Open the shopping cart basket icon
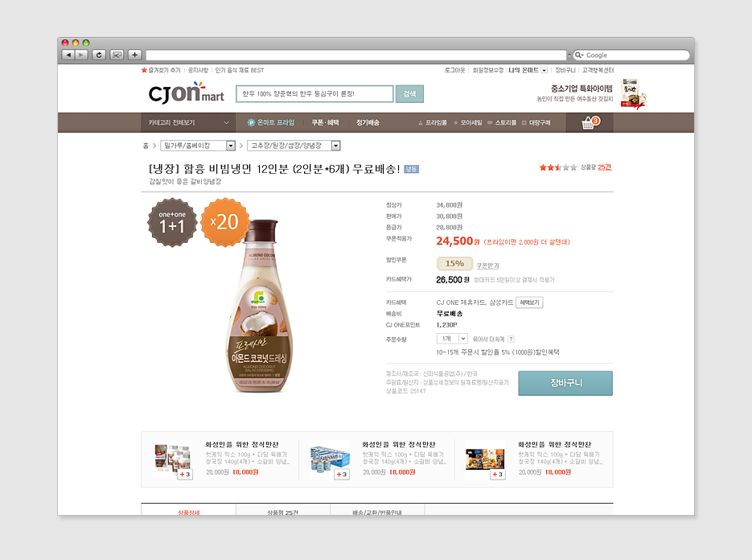Screen dimensions: 752x560 pos(590,123)
